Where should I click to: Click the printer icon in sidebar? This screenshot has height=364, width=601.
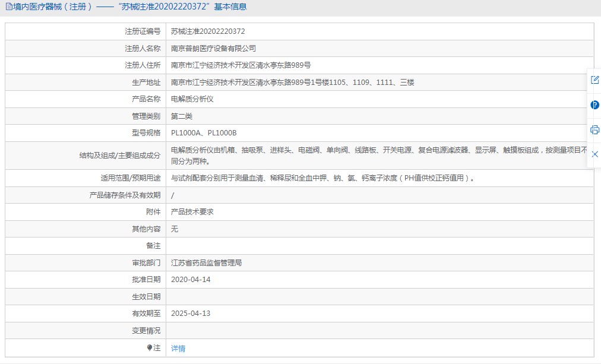click(x=594, y=129)
